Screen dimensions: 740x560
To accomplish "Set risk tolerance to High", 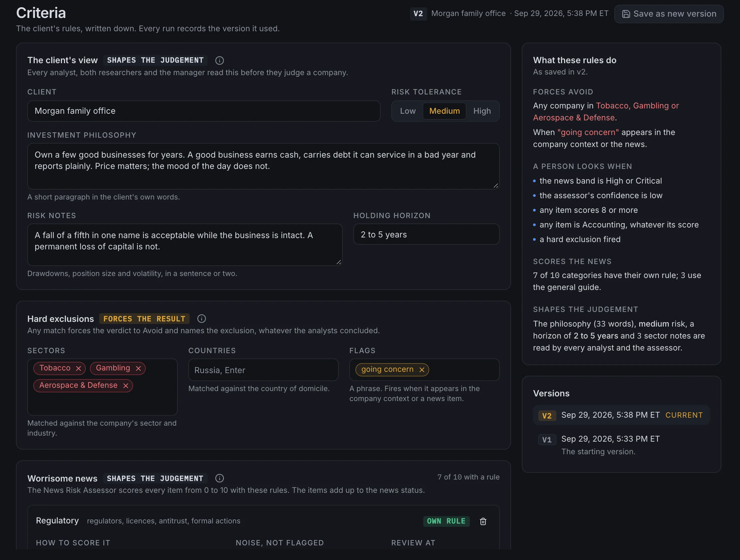I will coord(482,111).
